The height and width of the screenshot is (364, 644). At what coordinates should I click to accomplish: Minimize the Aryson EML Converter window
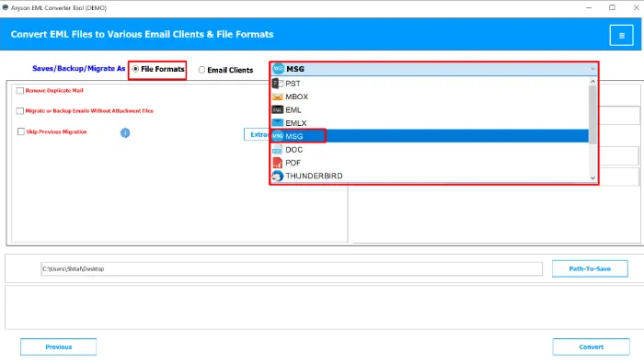tap(589, 7)
